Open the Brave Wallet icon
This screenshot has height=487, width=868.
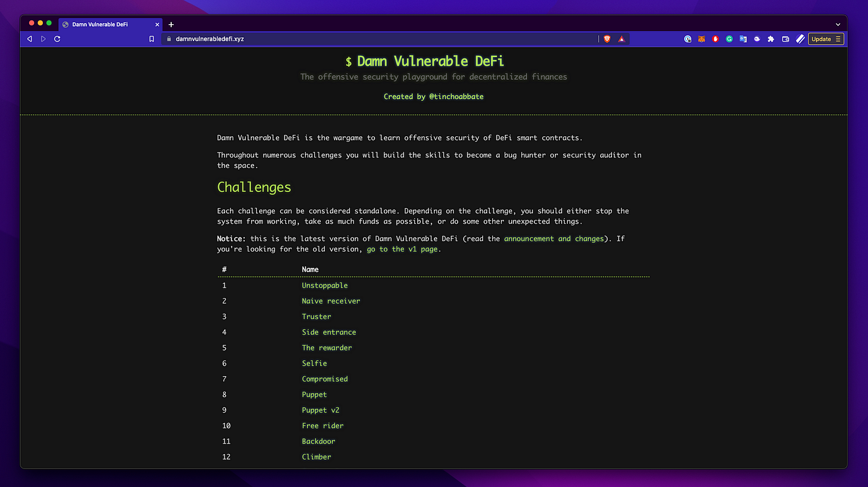point(786,39)
